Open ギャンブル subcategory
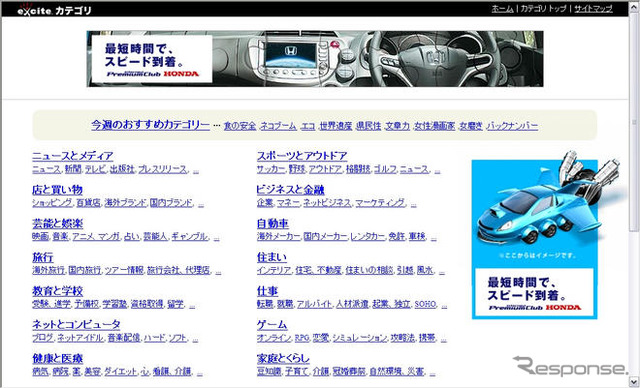Image resolution: width=640 pixels, height=388 pixels. tap(189, 237)
